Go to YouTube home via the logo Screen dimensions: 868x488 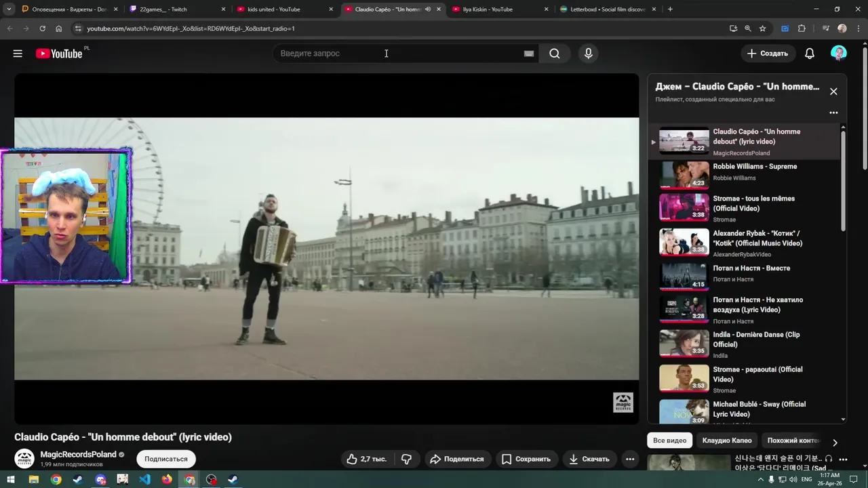pos(59,54)
